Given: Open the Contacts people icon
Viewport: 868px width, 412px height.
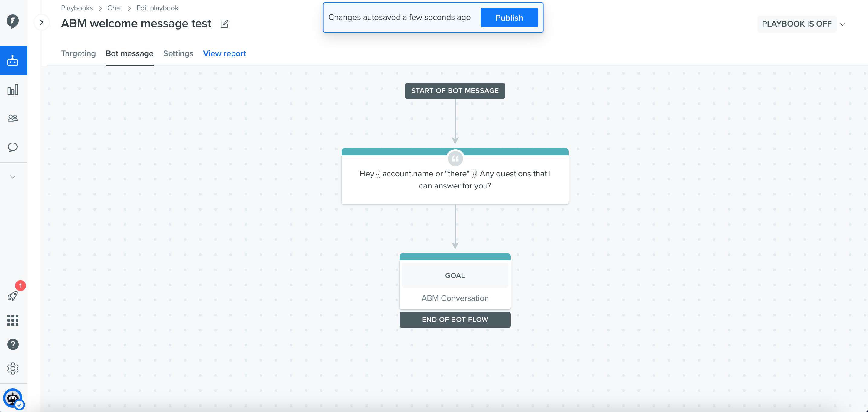Looking at the screenshot, I should pyautogui.click(x=13, y=118).
